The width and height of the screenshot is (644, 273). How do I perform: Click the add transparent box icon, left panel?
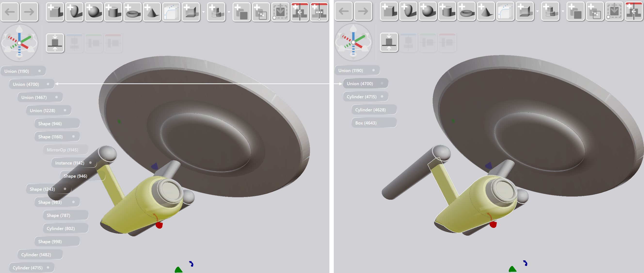[191, 12]
